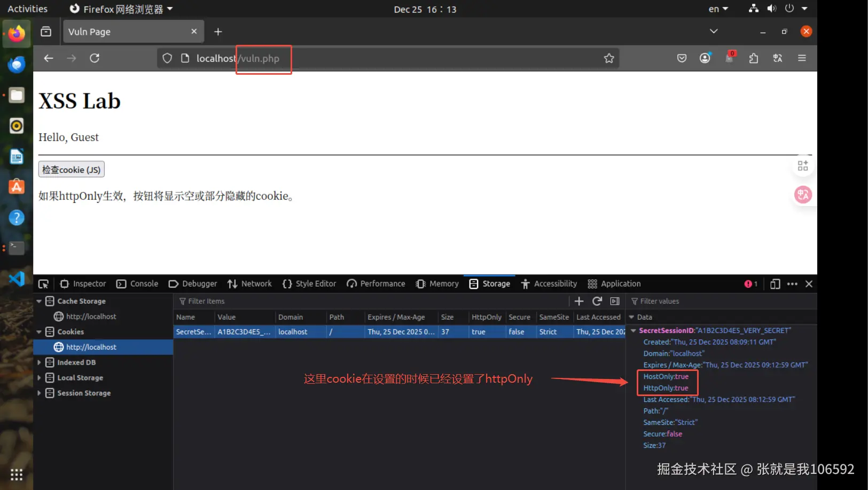The width and height of the screenshot is (868, 490).
Task: Refresh the storage items list
Action: pyautogui.click(x=597, y=301)
